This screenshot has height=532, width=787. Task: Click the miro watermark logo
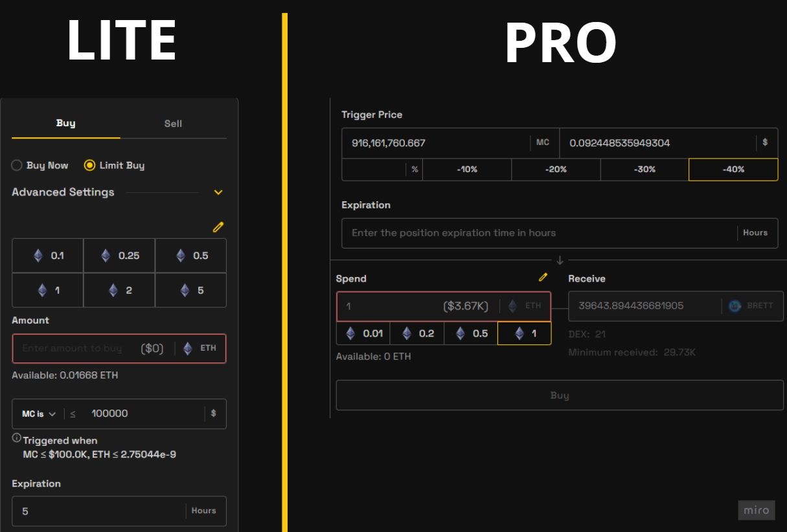[756, 510]
